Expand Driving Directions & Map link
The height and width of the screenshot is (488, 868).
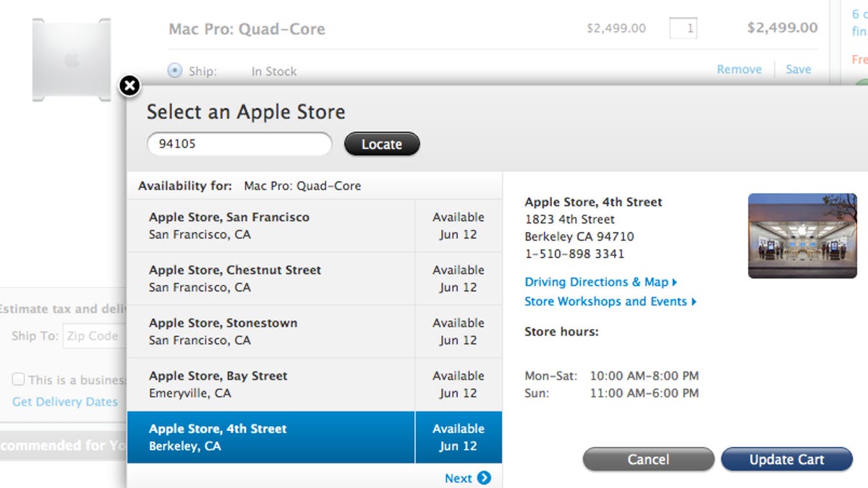(x=600, y=282)
